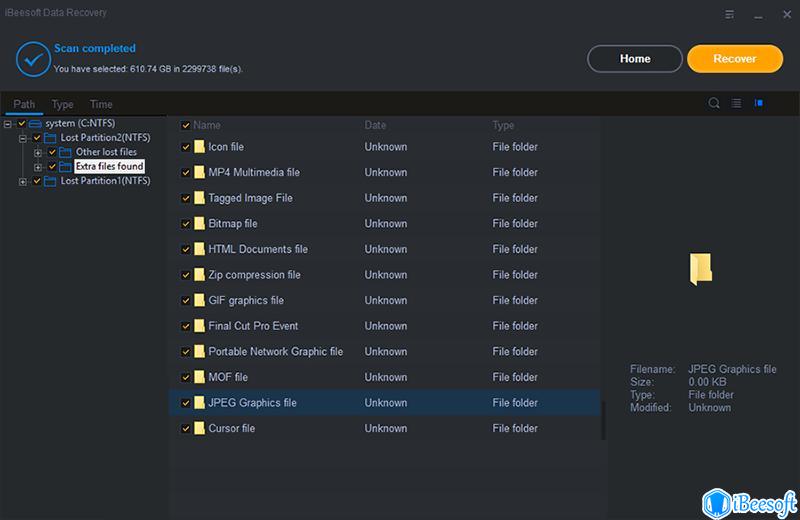This screenshot has width=800, height=520.
Task: Uncheck the Zip compression file checkbox
Action: [185, 275]
